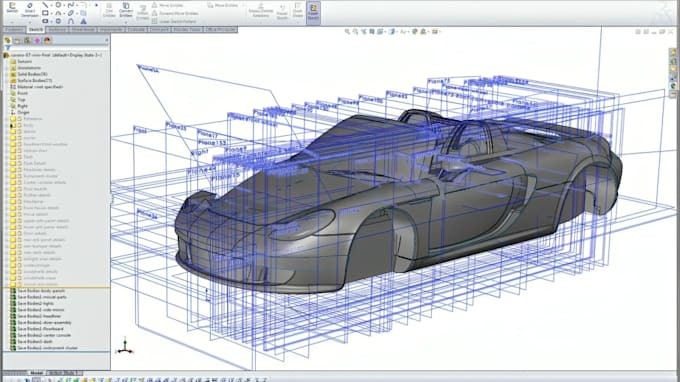Image resolution: width=680 pixels, height=382 pixels.
Task: Choose the Straight Slot tool
Action: (45, 21)
